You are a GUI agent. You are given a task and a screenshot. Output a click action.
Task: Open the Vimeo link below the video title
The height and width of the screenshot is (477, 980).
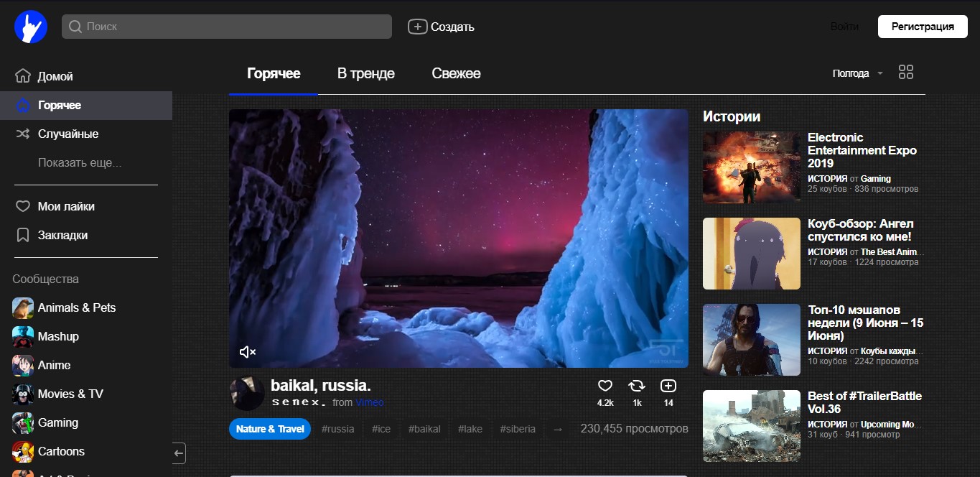click(370, 402)
